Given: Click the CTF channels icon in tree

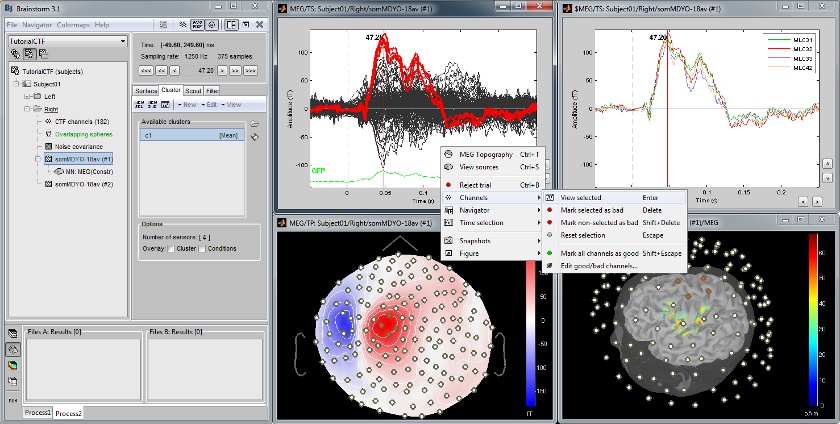Looking at the screenshot, I should (x=47, y=120).
